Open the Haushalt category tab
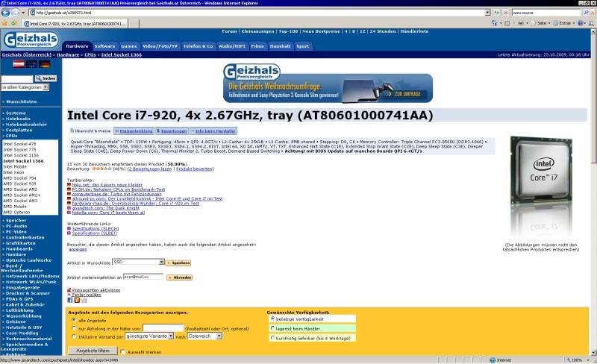Image resolution: width=597 pixels, height=364 pixels. pyautogui.click(x=280, y=46)
